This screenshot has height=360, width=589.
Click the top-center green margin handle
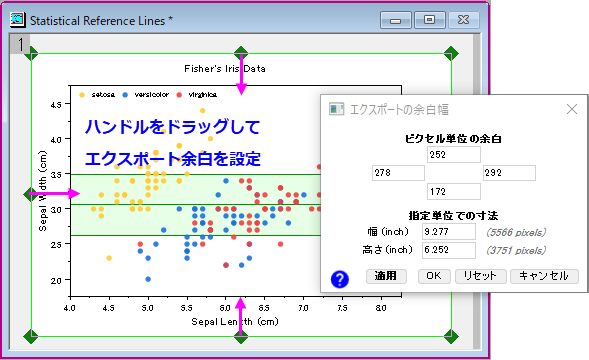coord(241,52)
